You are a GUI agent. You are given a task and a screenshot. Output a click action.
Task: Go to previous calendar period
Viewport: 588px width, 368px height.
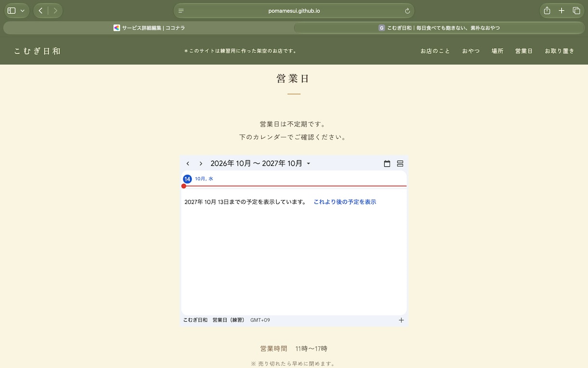188,164
